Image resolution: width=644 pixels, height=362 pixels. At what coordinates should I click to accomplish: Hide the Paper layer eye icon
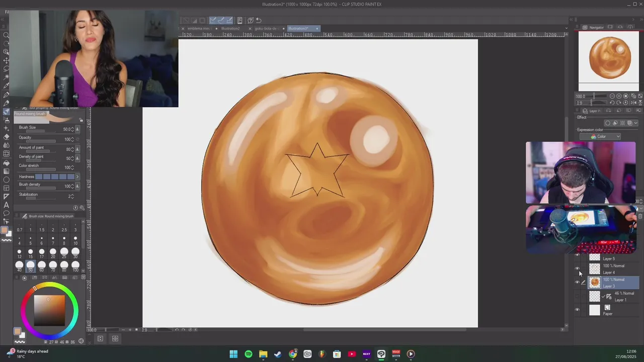point(577,310)
